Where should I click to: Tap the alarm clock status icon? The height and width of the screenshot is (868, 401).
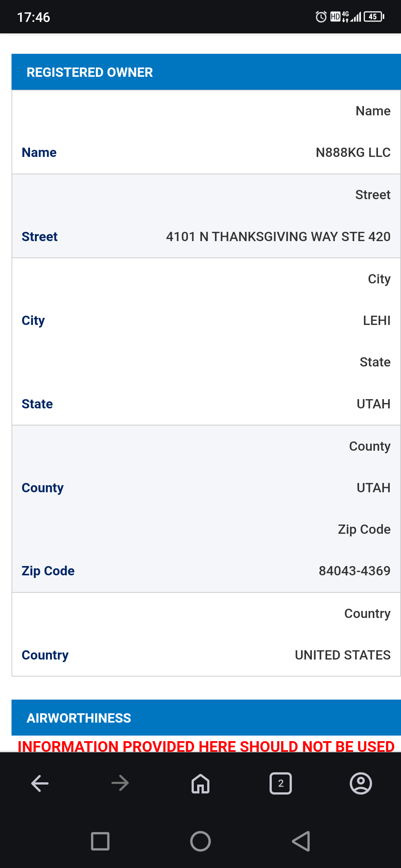[321, 17]
